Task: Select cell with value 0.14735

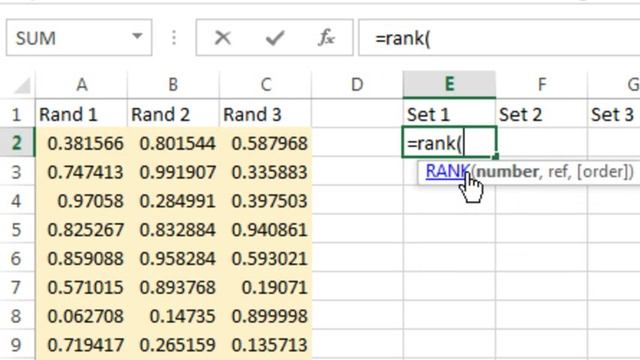Action: (x=173, y=316)
